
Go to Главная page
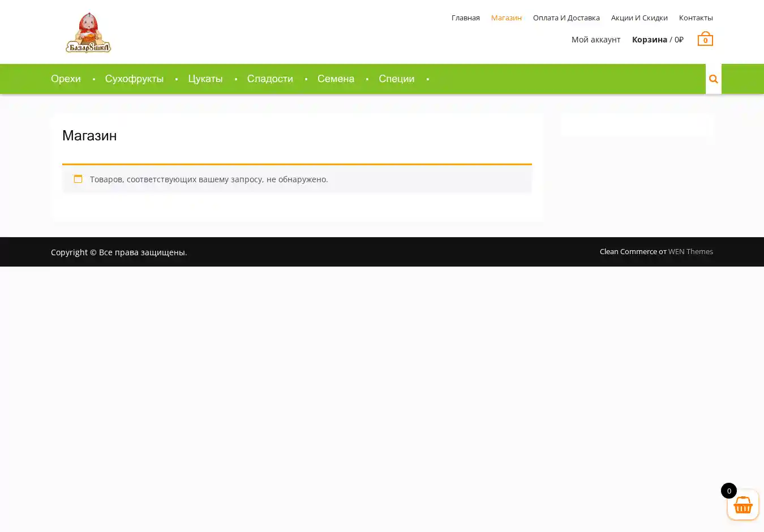(x=465, y=18)
